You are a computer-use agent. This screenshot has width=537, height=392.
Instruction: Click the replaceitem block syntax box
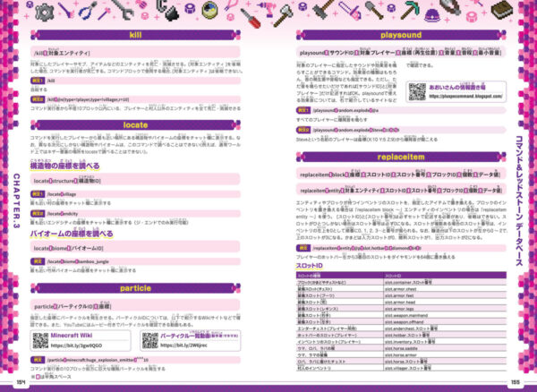[401, 175]
